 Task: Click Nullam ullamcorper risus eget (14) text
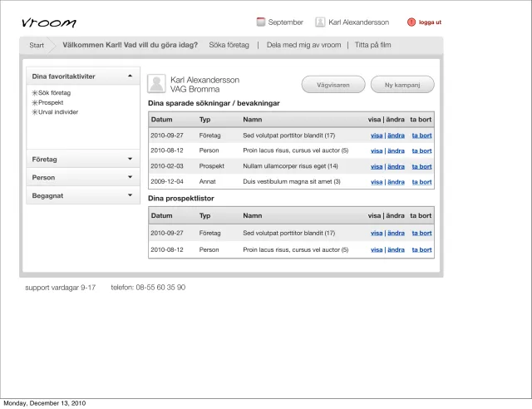(290, 166)
